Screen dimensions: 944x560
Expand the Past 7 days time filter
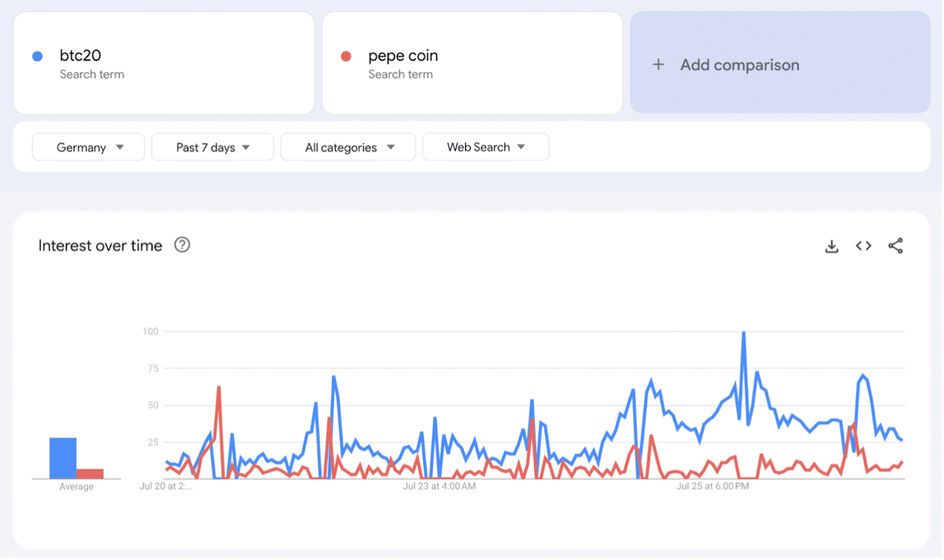212,147
